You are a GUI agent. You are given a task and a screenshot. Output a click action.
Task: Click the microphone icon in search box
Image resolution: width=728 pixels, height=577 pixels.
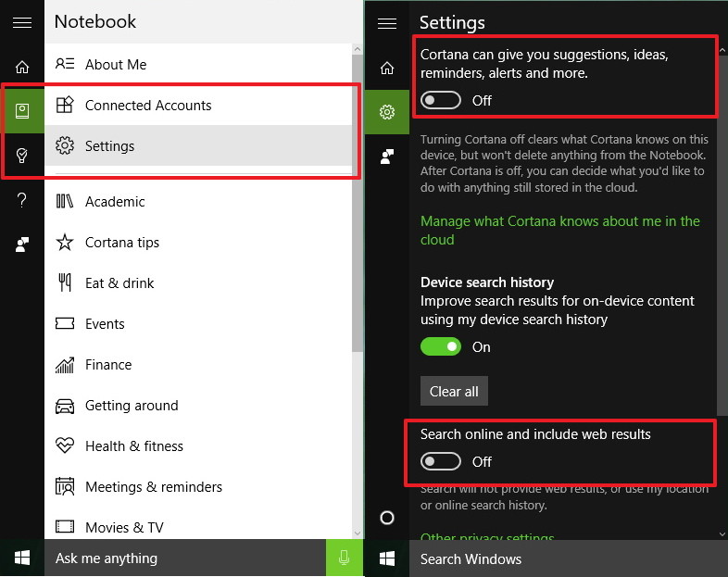344,558
